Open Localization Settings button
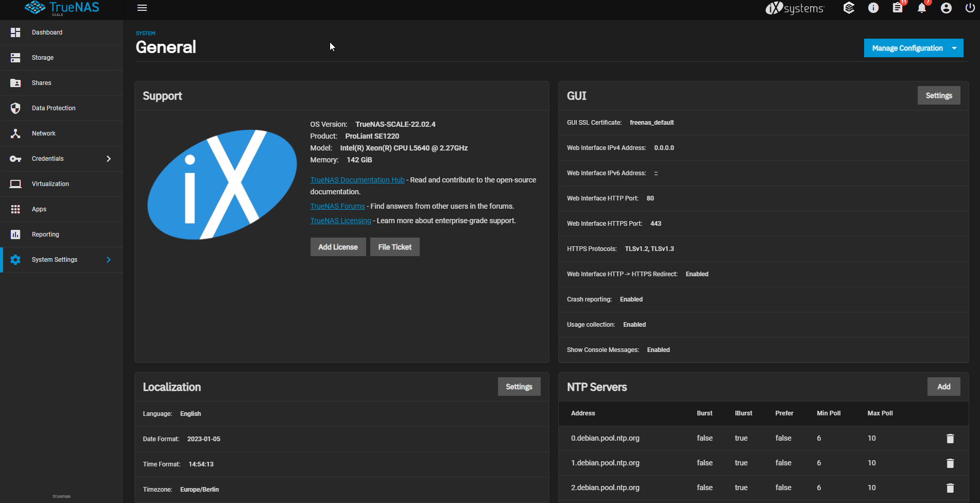The width and height of the screenshot is (980, 503). tap(519, 387)
